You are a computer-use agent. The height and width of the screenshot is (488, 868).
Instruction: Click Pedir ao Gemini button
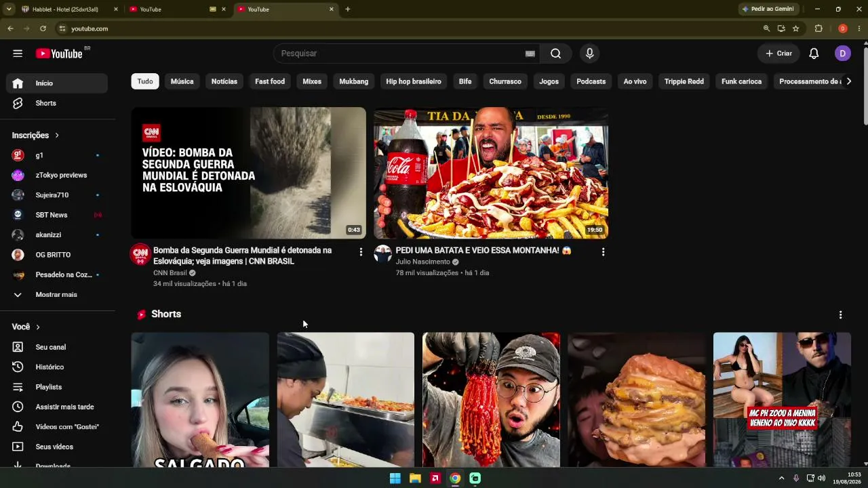[768, 9]
